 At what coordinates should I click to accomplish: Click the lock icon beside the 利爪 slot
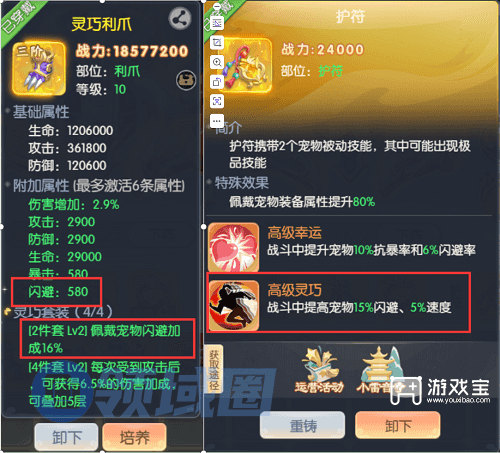point(186,80)
